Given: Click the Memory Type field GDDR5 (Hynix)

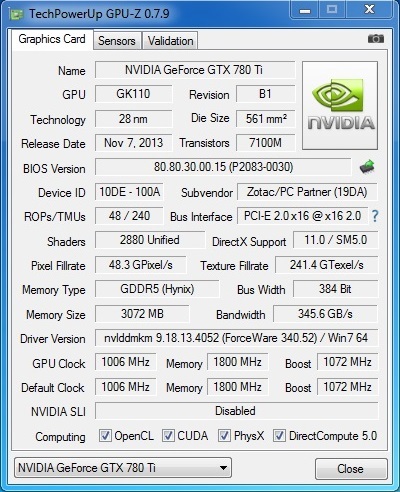Looking at the screenshot, I should point(157,289).
